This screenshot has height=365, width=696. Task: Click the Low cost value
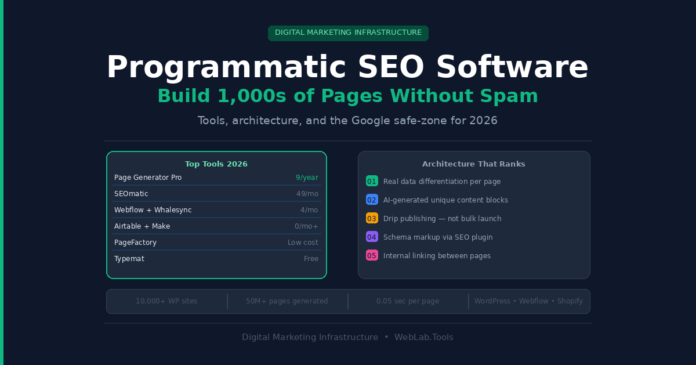coord(303,242)
